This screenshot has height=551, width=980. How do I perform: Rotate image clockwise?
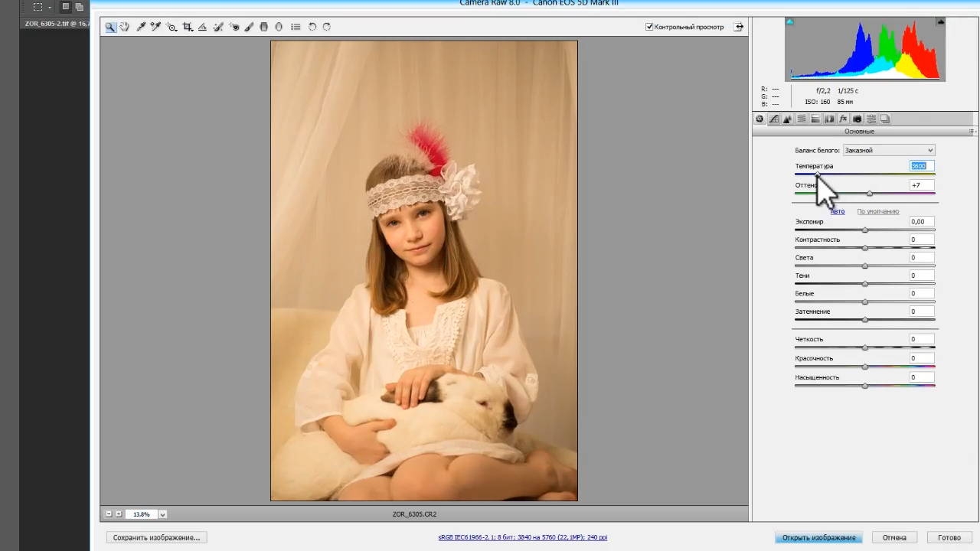coord(327,27)
